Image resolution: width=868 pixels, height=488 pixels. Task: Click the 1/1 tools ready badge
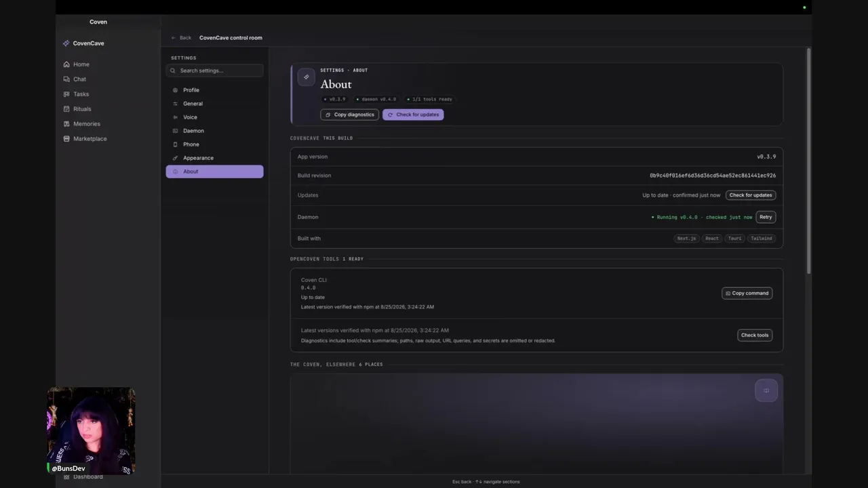tap(429, 99)
